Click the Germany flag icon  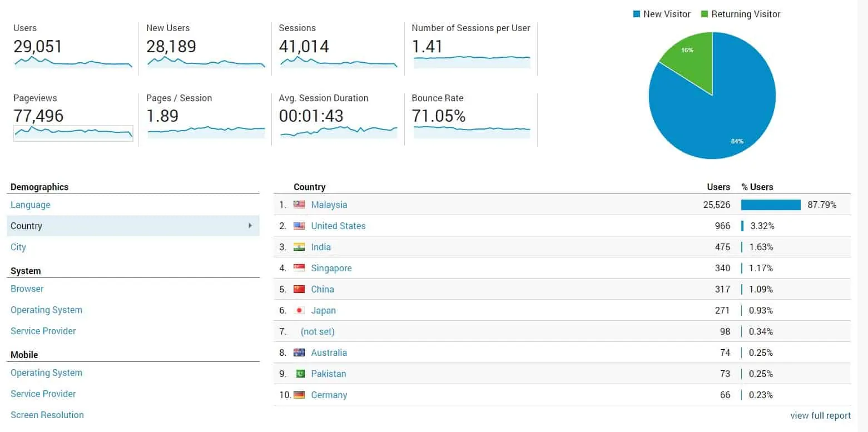(299, 395)
